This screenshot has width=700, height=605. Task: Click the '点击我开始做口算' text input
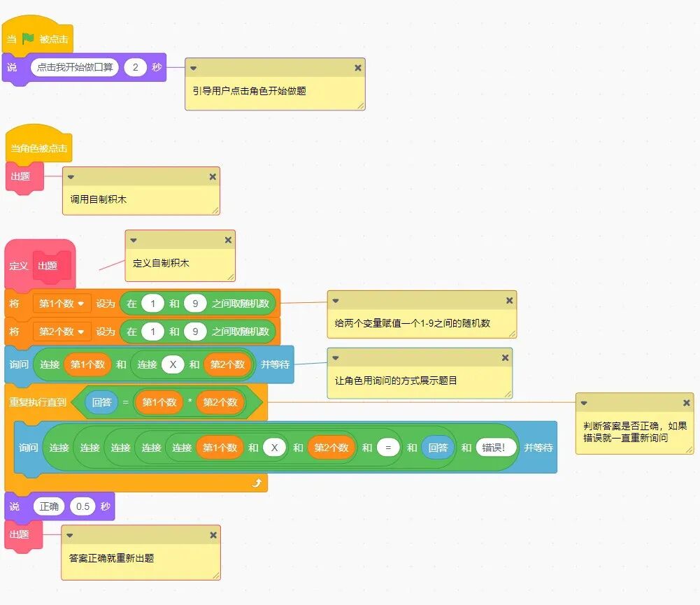(75, 67)
